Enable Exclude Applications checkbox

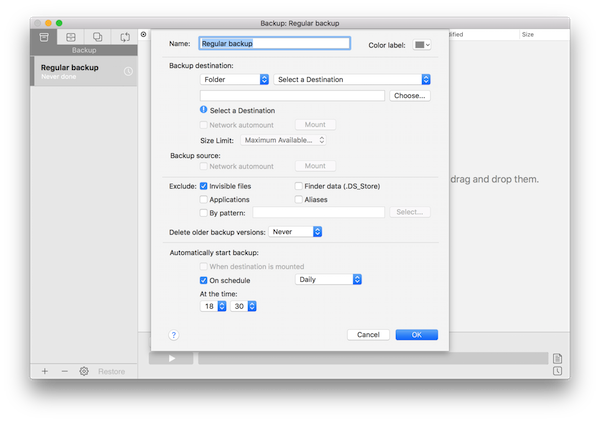pyautogui.click(x=204, y=199)
